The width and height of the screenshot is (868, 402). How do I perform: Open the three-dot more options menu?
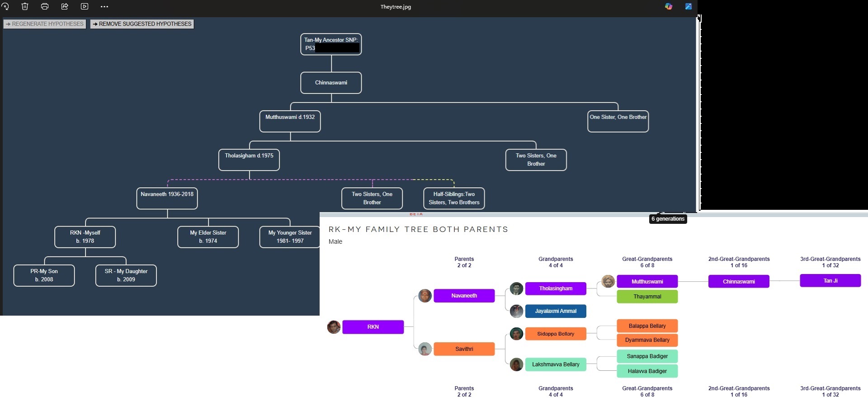[x=104, y=7]
